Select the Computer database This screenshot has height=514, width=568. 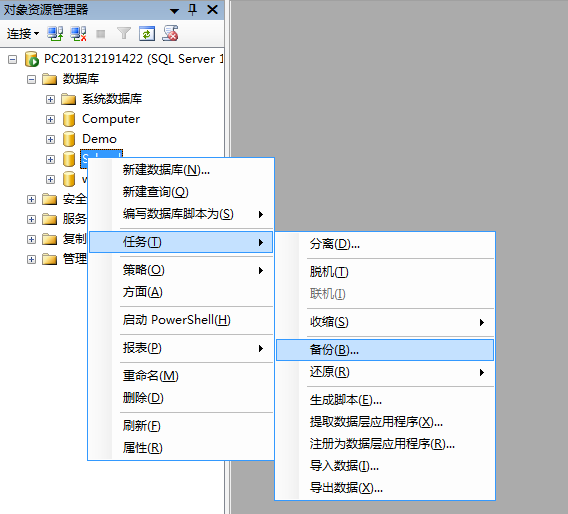(111, 119)
